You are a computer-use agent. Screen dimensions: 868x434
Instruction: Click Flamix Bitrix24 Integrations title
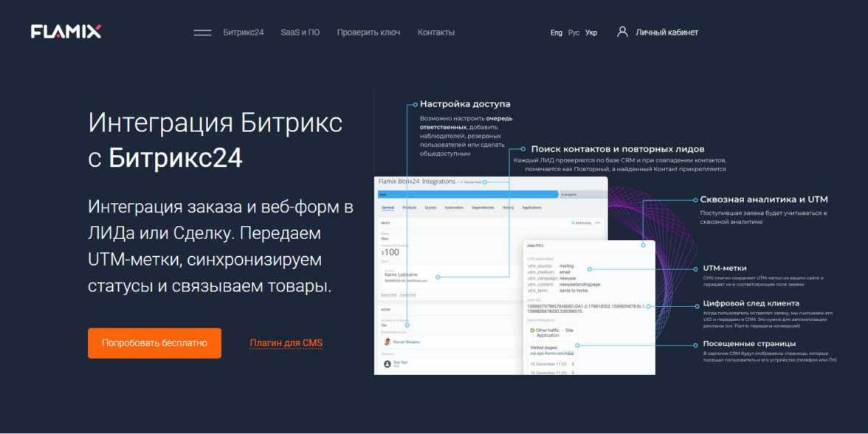coord(416,181)
